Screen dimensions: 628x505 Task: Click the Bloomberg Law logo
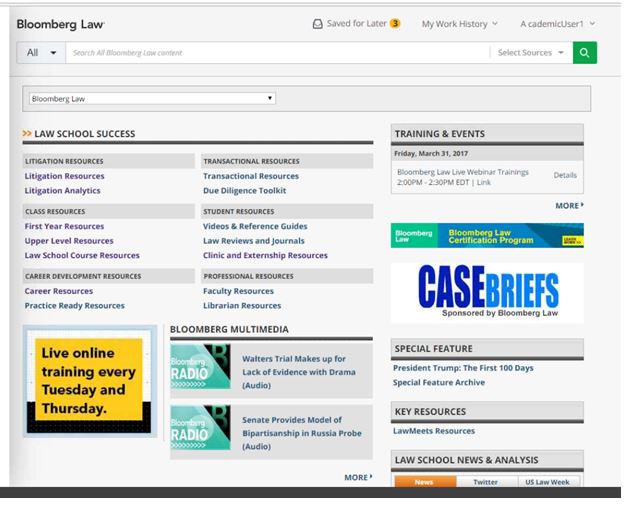[60, 24]
